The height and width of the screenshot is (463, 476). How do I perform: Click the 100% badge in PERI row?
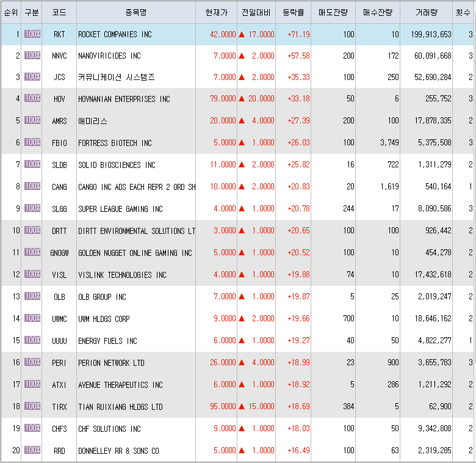pos(32,362)
